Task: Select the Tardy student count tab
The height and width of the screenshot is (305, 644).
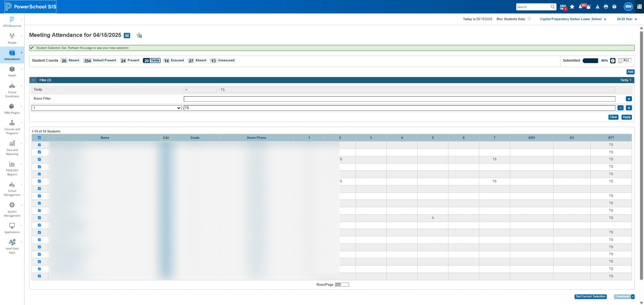Action: coord(152,61)
